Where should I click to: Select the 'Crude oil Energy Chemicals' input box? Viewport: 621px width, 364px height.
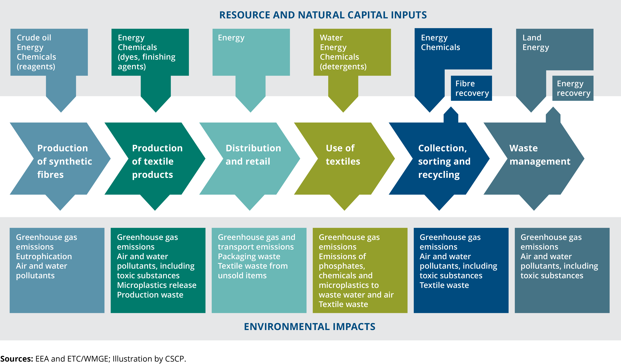click(x=49, y=52)
